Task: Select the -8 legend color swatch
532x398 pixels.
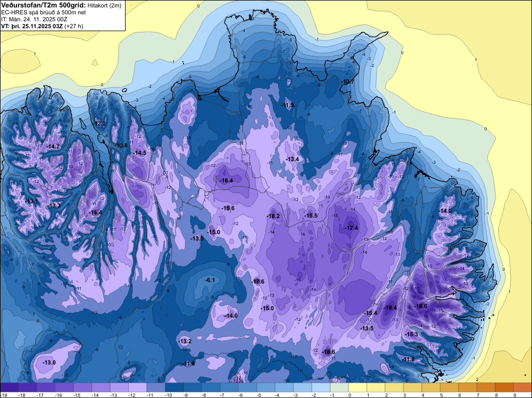Action: (211, 387)
